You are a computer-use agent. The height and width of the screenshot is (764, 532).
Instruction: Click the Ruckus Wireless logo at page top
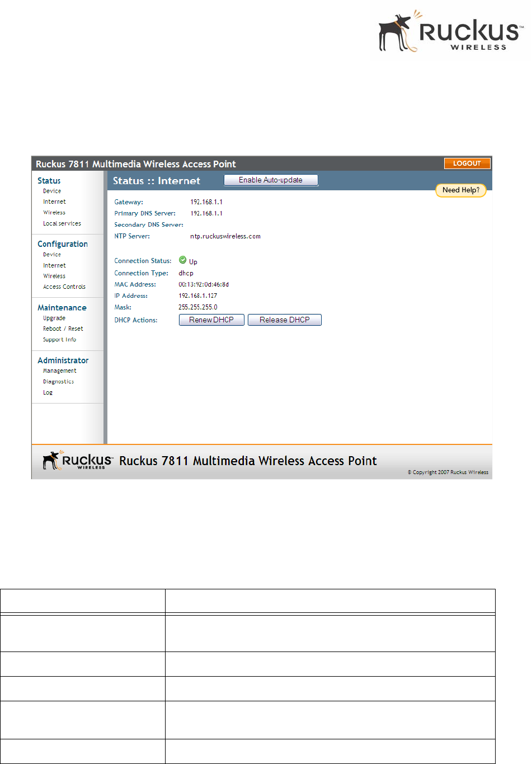click(451, 31)
